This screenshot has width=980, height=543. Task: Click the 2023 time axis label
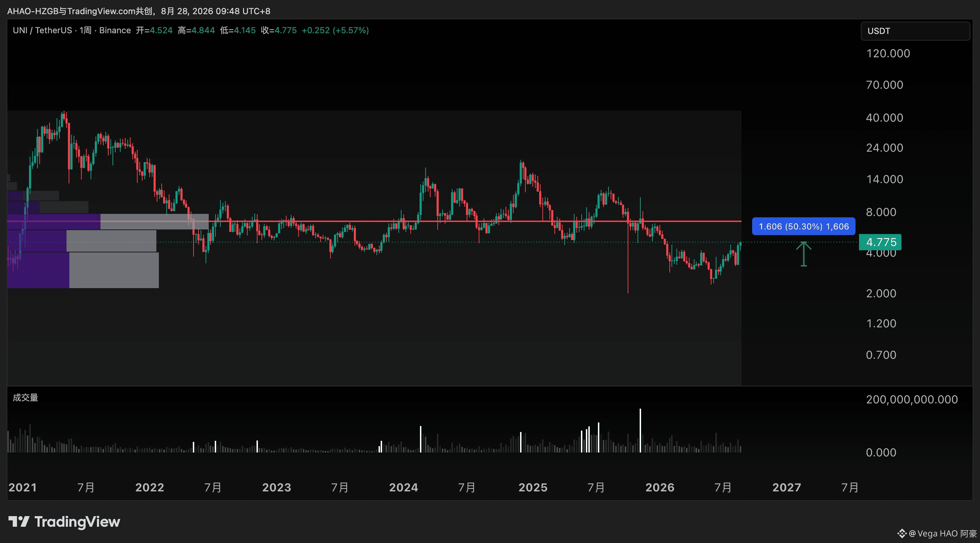point(277,487)
